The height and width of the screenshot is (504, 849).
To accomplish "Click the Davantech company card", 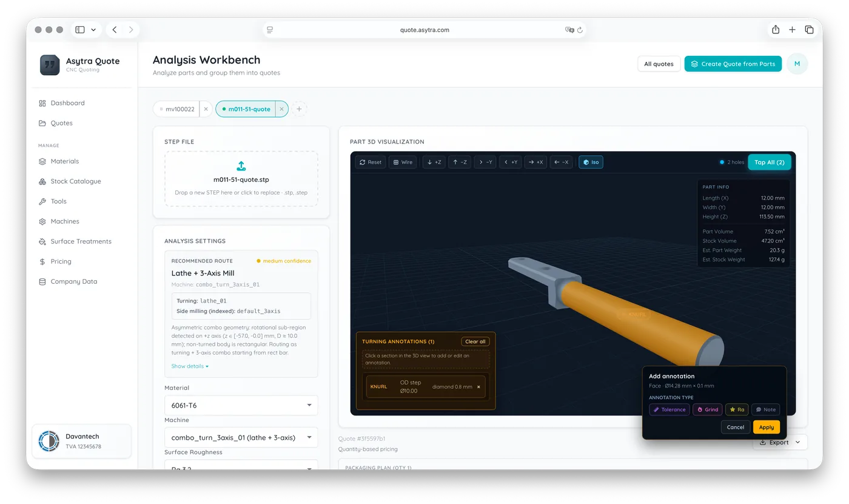I will pyautogui.click(x=81, y=441).
